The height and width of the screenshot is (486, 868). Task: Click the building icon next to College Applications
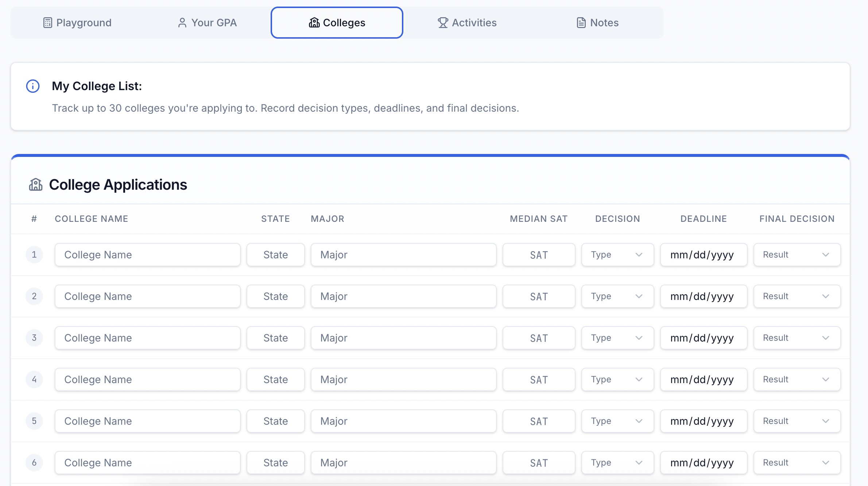[x=36, y=185]
